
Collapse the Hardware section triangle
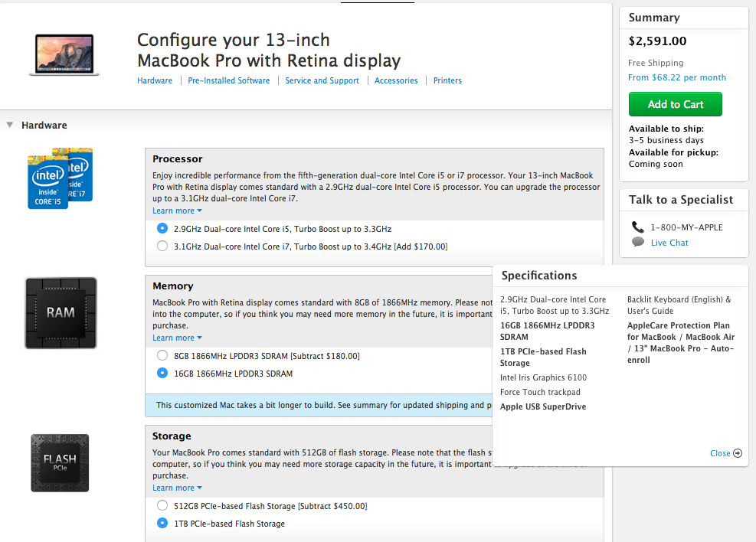coord(10,125)
